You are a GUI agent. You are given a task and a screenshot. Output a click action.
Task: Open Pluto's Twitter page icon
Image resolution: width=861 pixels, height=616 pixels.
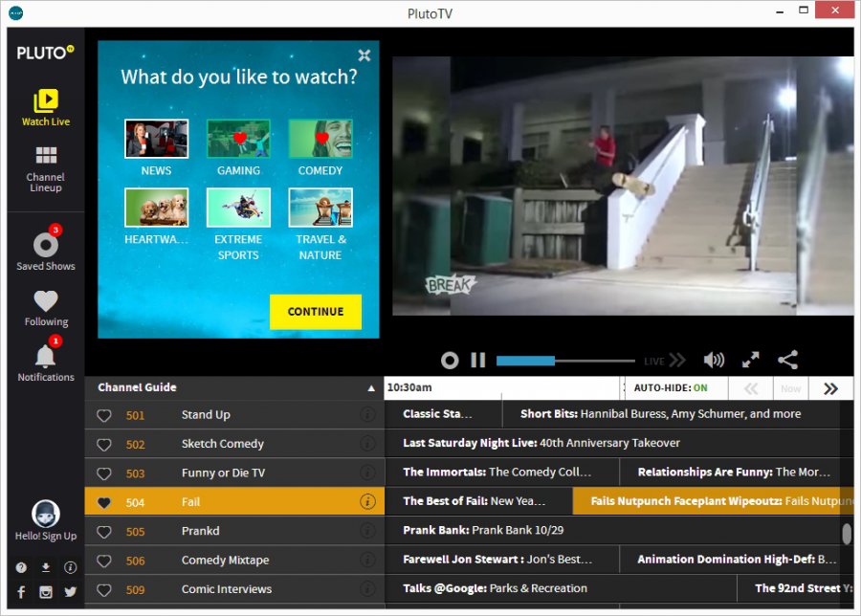coord(70,592)
